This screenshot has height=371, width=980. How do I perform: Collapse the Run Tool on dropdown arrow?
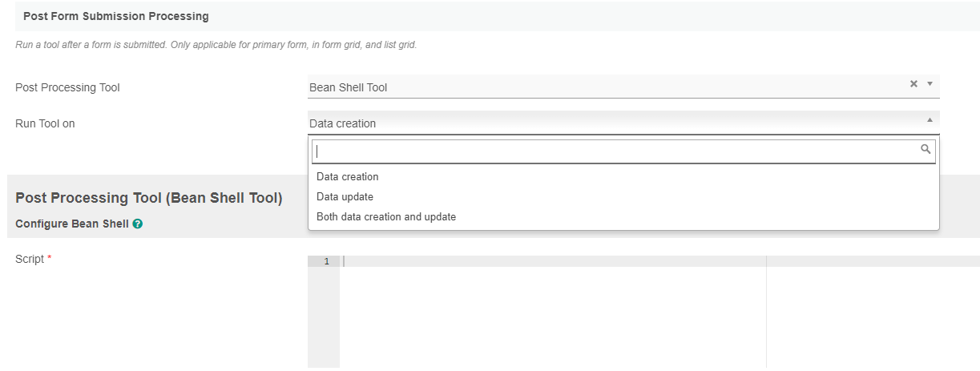click(930, 120)
